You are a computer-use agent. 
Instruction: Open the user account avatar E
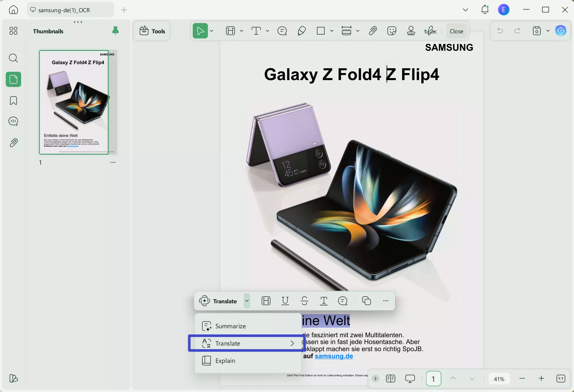(x=504, y=10)
